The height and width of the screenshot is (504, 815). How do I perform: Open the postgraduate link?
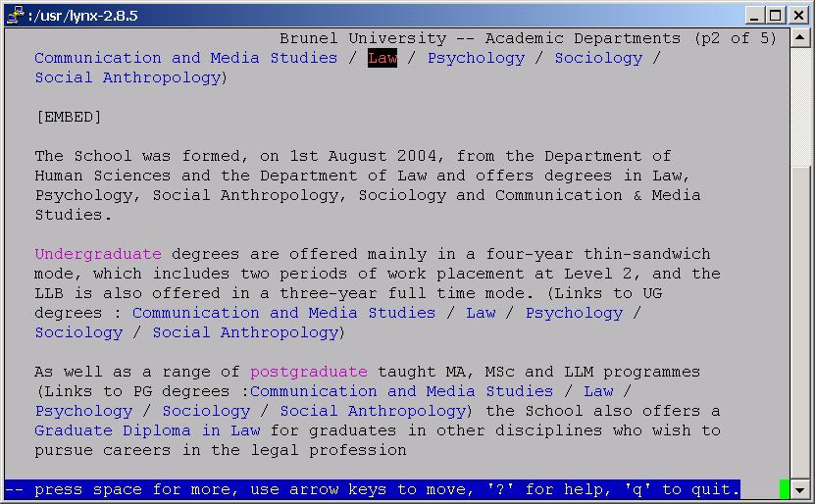point(309,372)
